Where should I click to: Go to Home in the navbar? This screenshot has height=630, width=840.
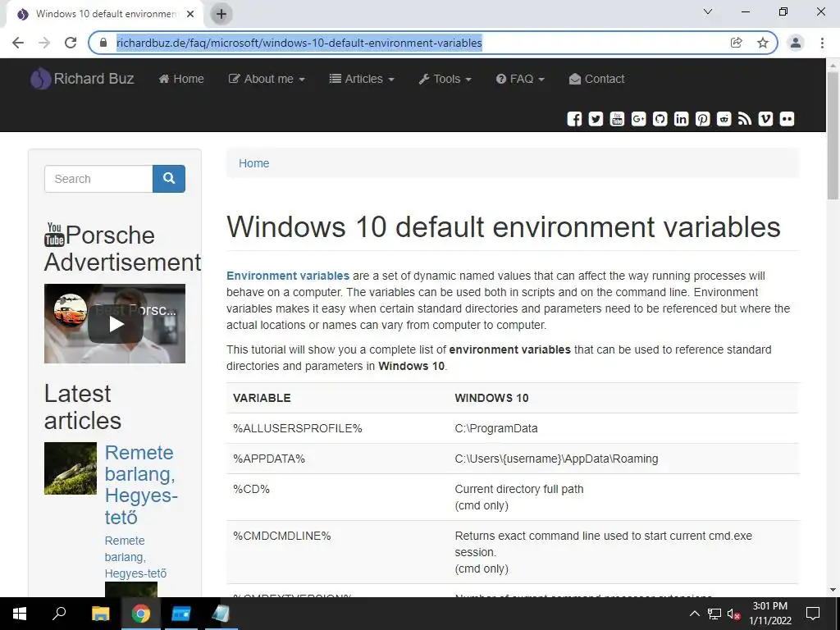click(181, 79)
